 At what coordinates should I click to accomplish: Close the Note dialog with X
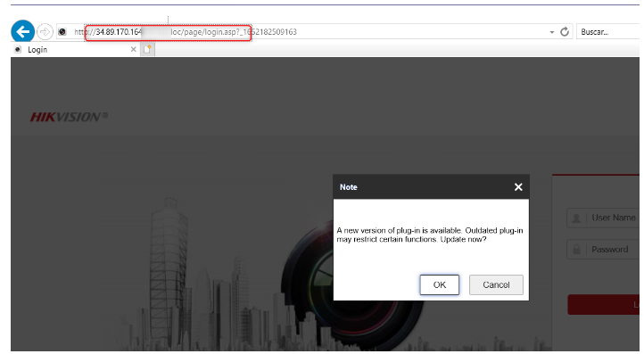(518, 187)
